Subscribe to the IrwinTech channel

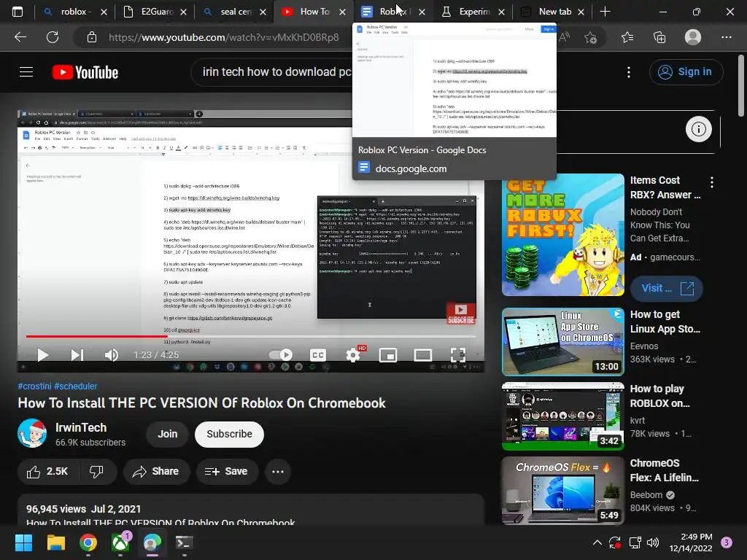(x=229, y=434)
